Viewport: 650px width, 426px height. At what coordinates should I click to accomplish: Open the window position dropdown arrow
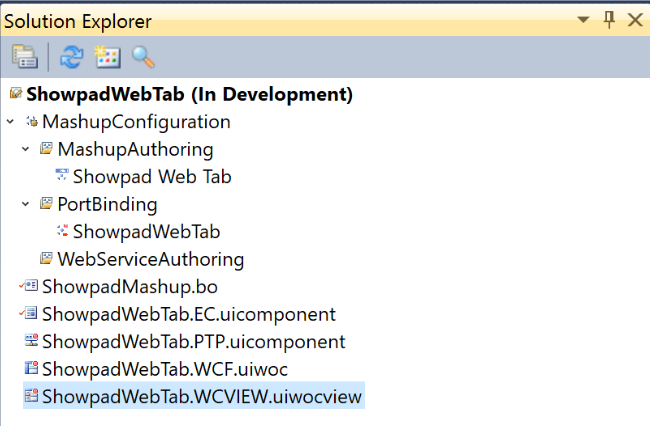pyautogui.click(x=583, y=20)
